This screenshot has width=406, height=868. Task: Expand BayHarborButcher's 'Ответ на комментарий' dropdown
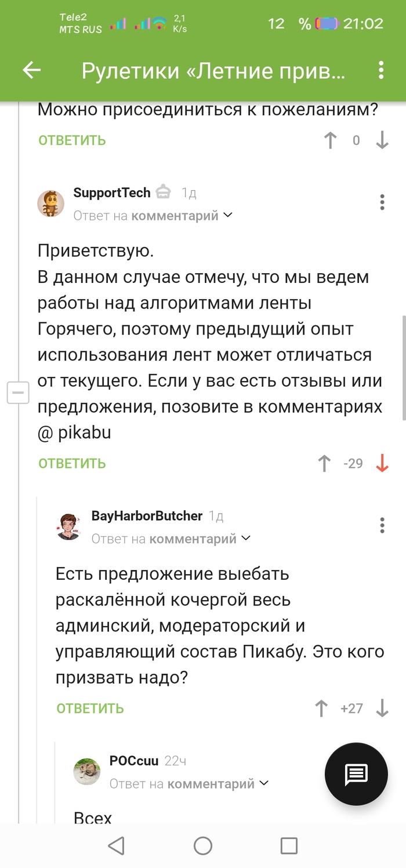(x=245, y=539)
